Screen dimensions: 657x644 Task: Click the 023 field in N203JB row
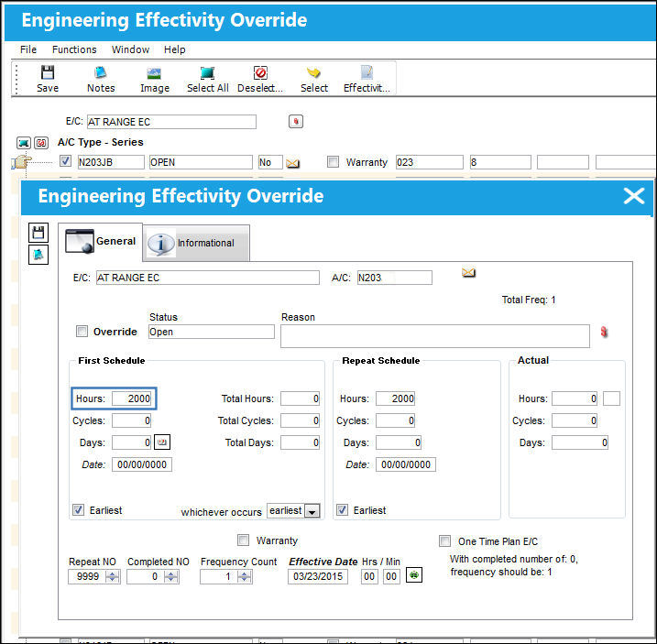tap(430, 162)
